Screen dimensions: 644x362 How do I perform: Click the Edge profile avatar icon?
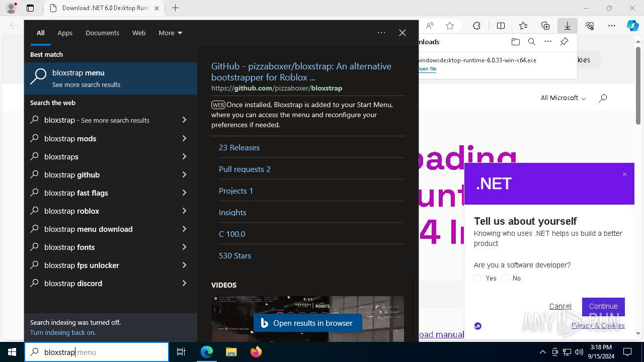(11, 8)
